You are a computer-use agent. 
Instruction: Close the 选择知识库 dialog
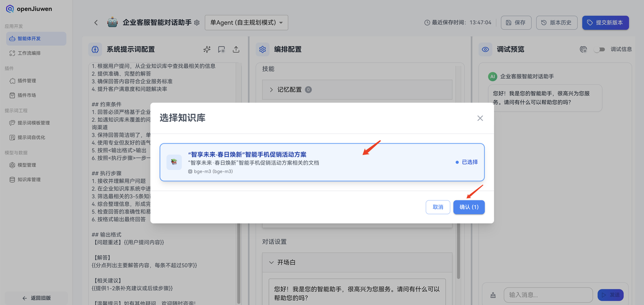[480, 118]
